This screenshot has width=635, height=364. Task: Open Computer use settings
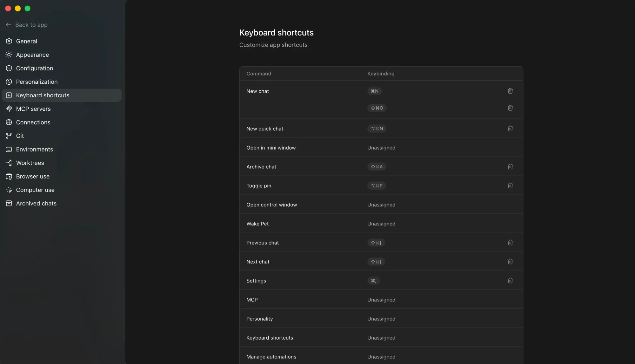(62, 190)
